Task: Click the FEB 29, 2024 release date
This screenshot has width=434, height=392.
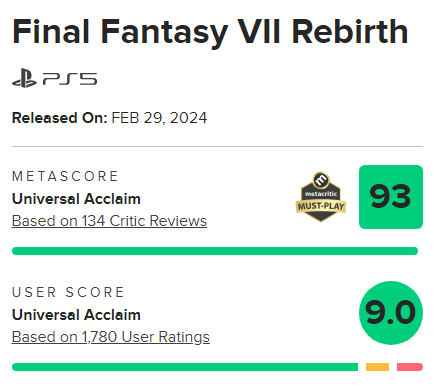Action: [x=159, y=118]
